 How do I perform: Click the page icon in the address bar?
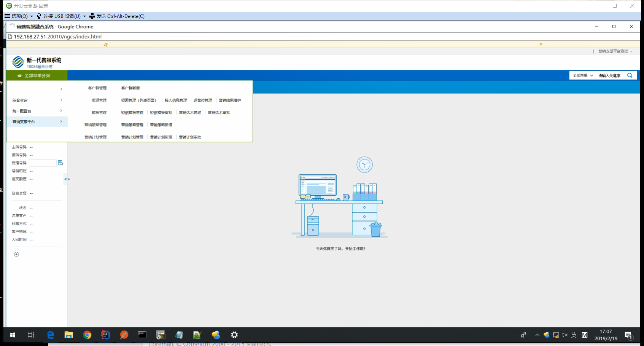pyautogui.click(x=10, y=37)
